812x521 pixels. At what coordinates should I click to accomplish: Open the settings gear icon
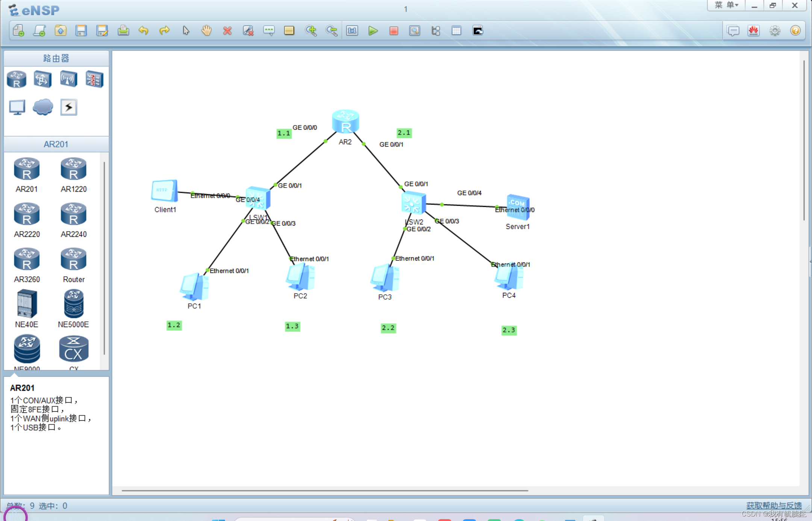[775, 30]
